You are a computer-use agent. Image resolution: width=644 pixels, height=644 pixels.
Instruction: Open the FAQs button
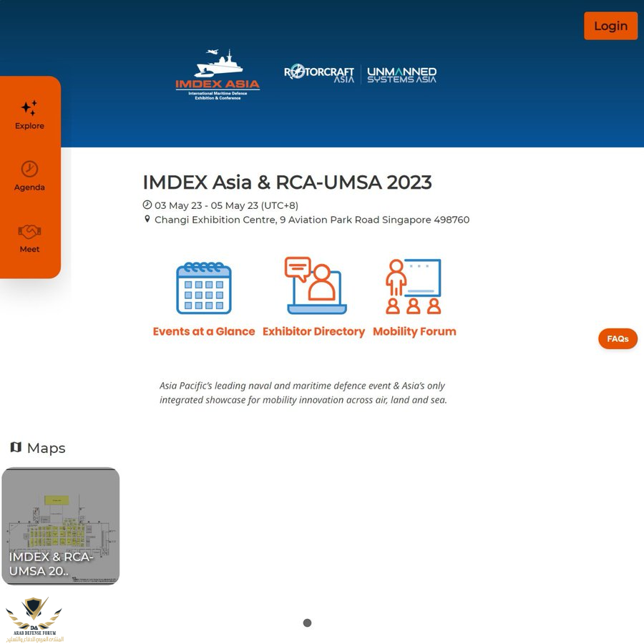coord(618,339)
